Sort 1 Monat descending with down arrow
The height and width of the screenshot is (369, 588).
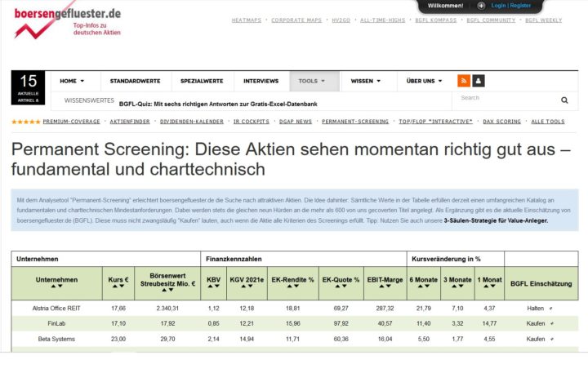point(492,286)
